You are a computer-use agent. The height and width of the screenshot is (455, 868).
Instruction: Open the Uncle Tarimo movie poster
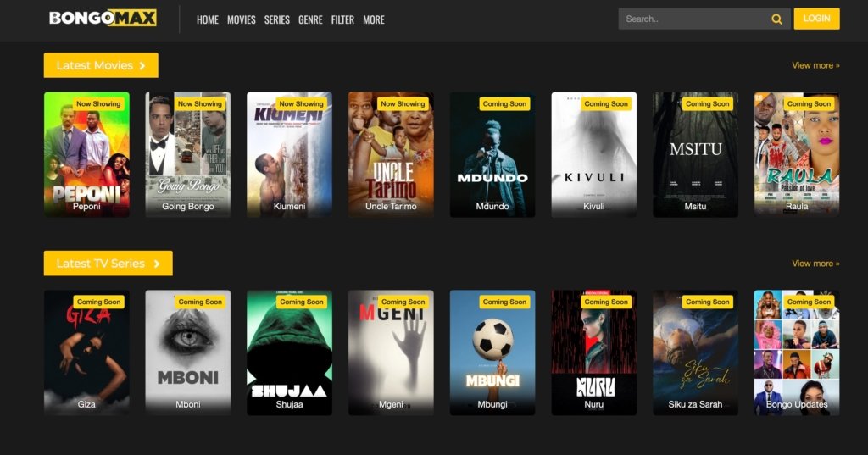[x=391, y=154]
